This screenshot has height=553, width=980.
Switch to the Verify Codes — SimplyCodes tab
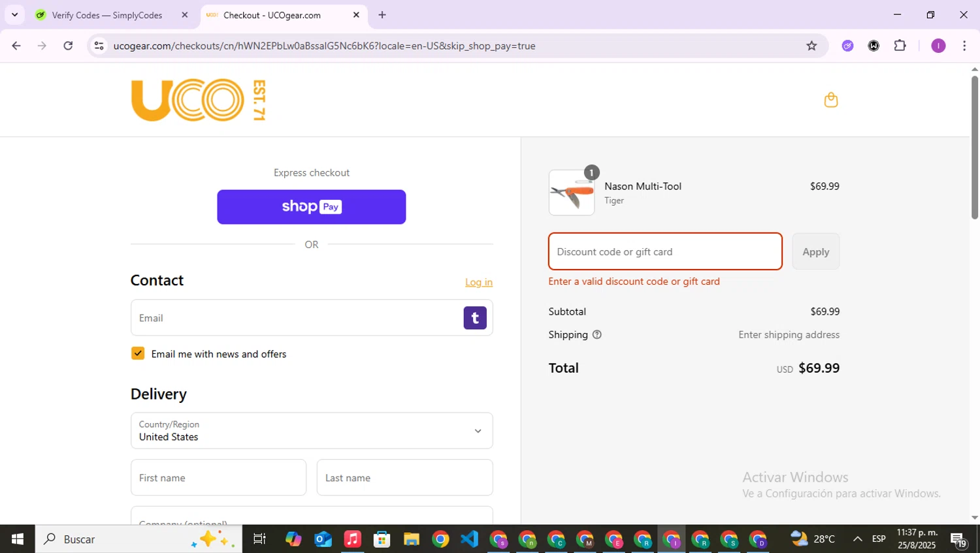(x=111, y=15)
